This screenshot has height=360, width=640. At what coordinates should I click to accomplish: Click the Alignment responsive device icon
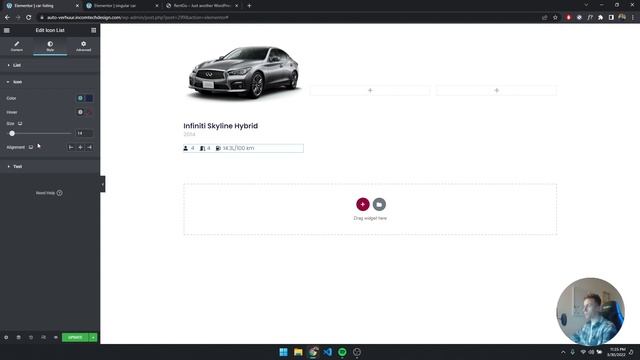31,147
